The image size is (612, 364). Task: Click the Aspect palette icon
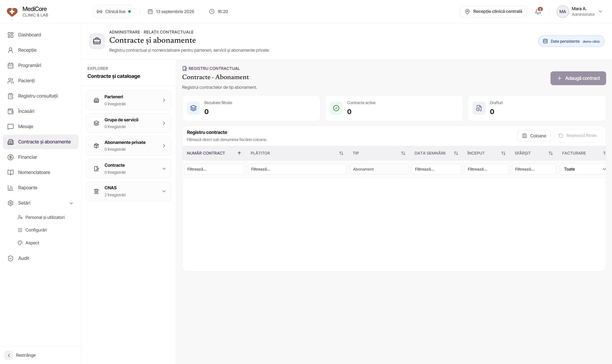tap(20, 243)
